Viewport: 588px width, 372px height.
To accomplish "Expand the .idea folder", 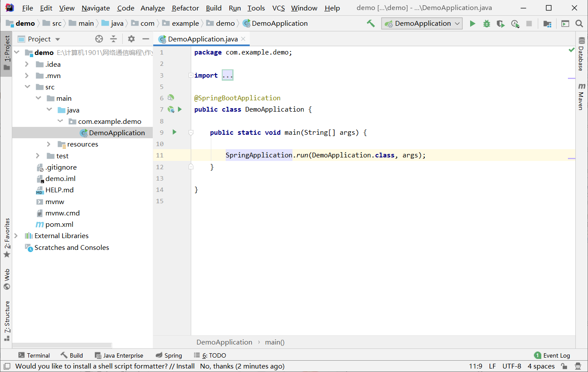I will (x=27, y=64).
